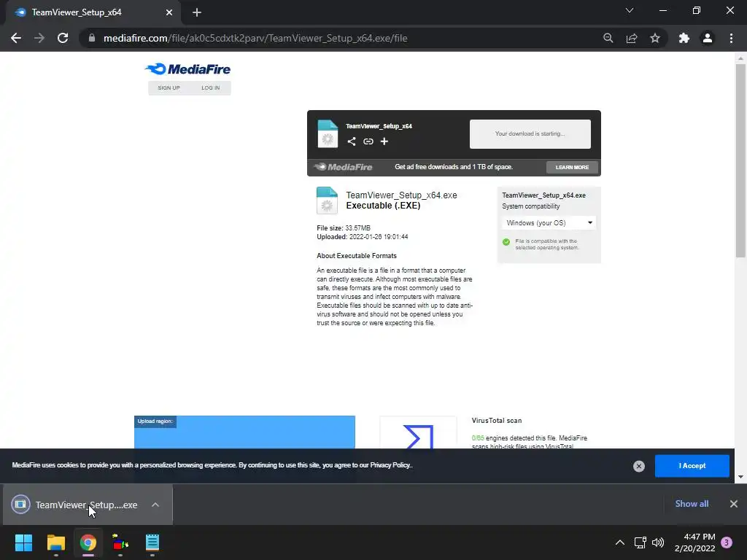Open Chrome profile avatar icon
The image size is (747, 560).
[708, 38]
